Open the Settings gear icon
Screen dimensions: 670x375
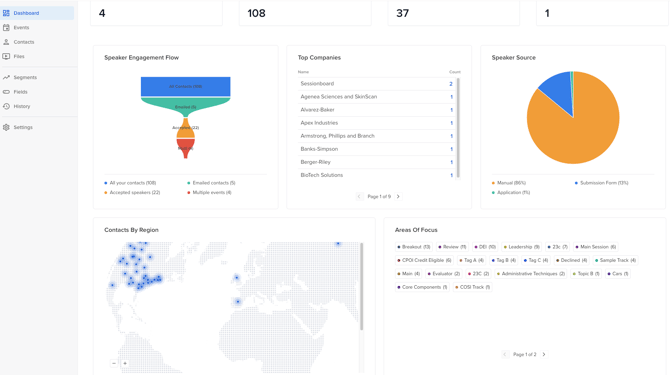coord(6,127)
